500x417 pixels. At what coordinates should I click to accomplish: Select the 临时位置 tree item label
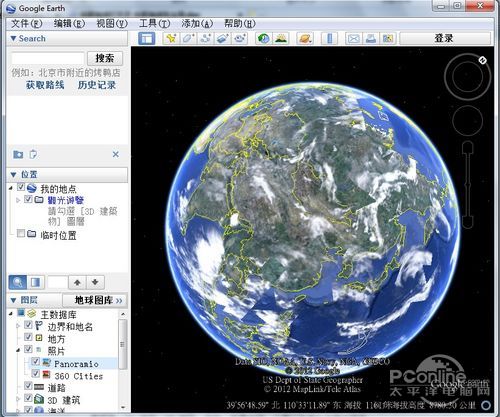58,236
